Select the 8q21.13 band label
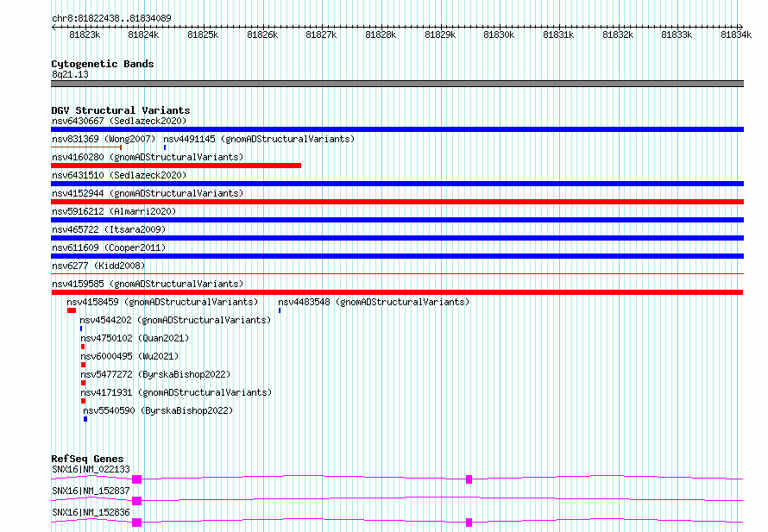768x532 pixels. tap(70, 74)
